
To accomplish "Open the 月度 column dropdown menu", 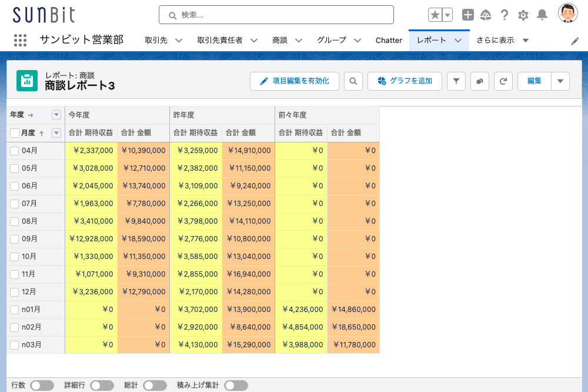I will tap(56, 133).
